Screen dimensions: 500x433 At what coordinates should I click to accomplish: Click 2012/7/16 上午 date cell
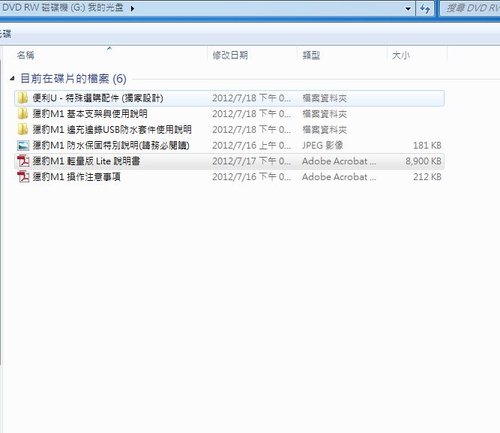point(251,145)
